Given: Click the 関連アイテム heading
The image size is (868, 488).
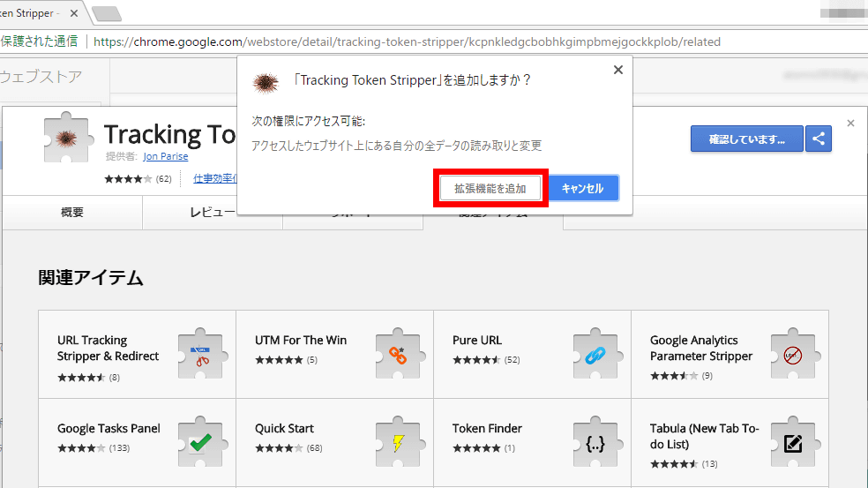Looking at the screenshot, I should (91, 277).
